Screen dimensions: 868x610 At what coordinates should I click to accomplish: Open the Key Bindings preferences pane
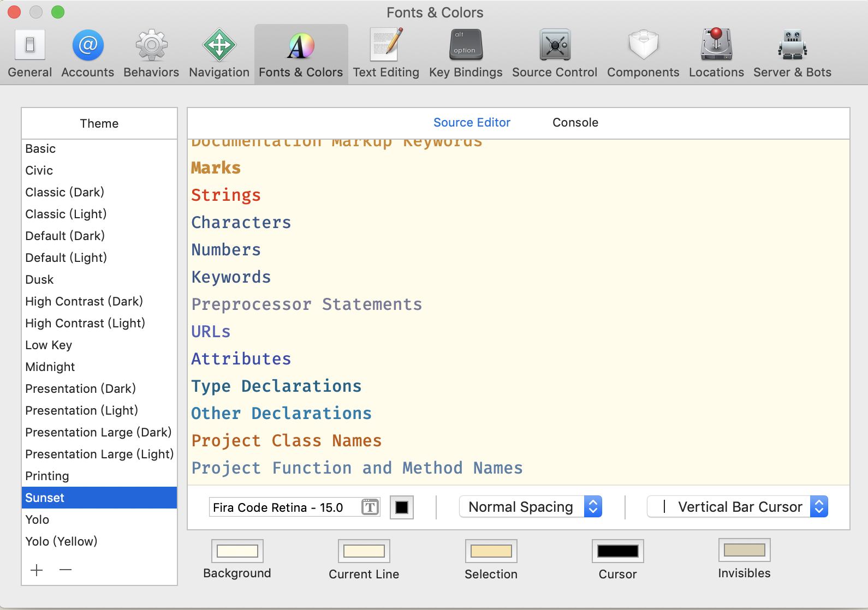[x=466, y=54]
